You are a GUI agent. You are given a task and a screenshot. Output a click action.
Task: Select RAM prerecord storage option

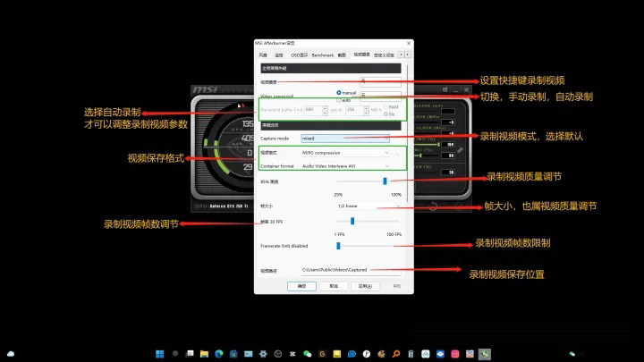pos(386,107)
